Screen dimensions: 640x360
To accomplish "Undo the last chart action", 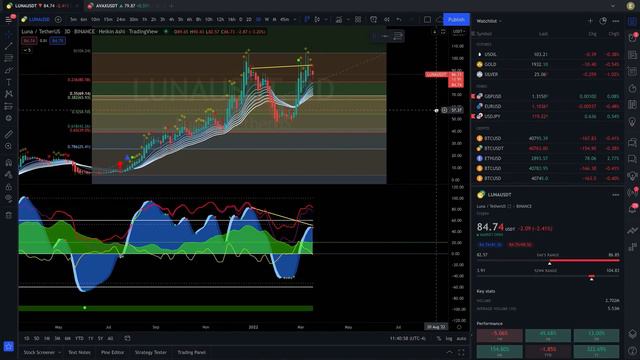I will tap(399, 19).
